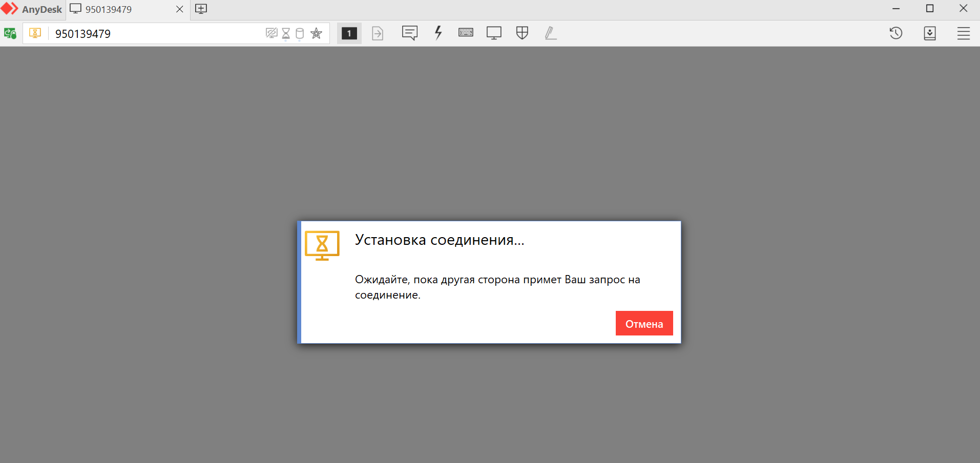Click the Отмена button in the dialog
The width and height of the screenshot is (980, 463).
point(644,323)
